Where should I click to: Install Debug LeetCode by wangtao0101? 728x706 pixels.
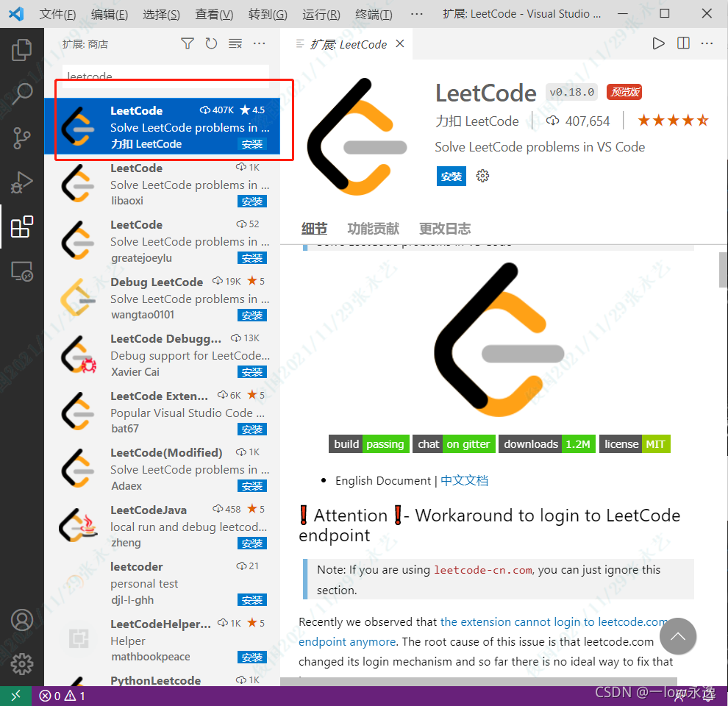pos(252,315)
